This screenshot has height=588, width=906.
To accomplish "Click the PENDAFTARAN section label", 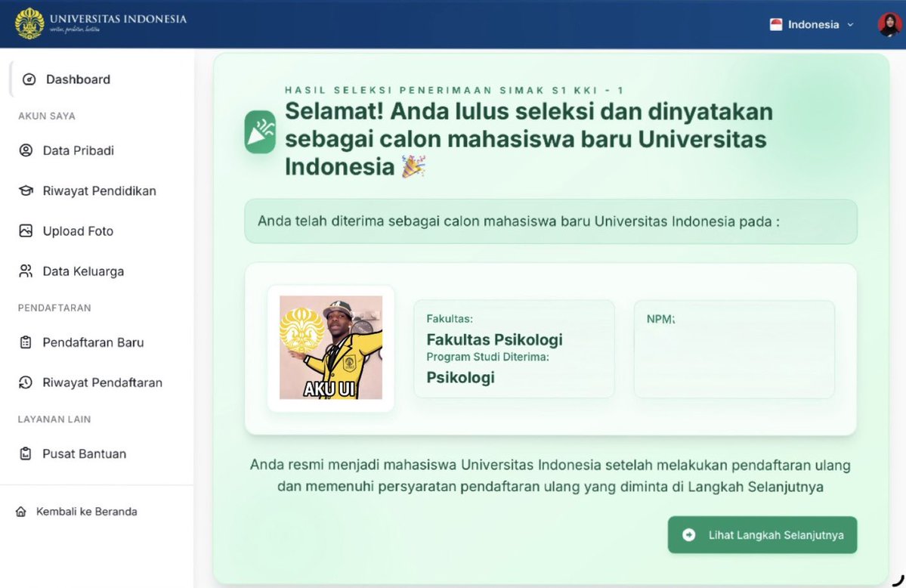I will pos(54,308).
